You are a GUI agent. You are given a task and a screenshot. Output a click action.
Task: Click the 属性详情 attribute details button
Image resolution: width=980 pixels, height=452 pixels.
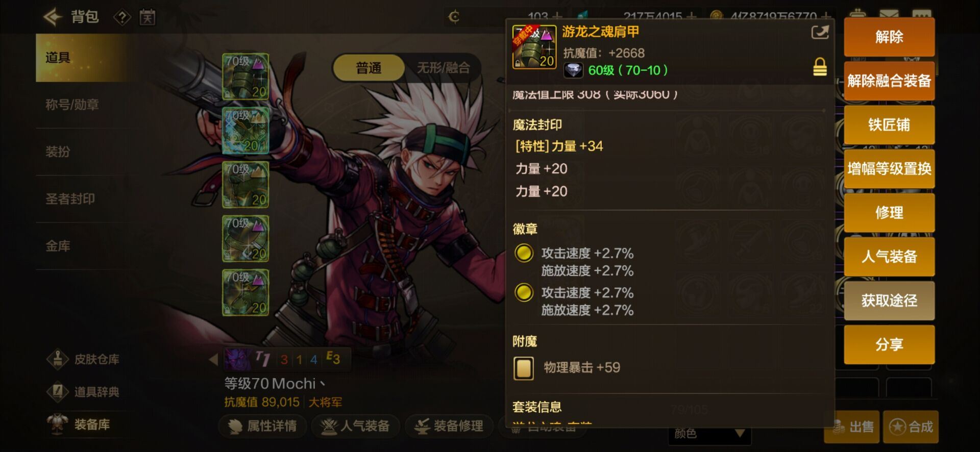(263, 426)
